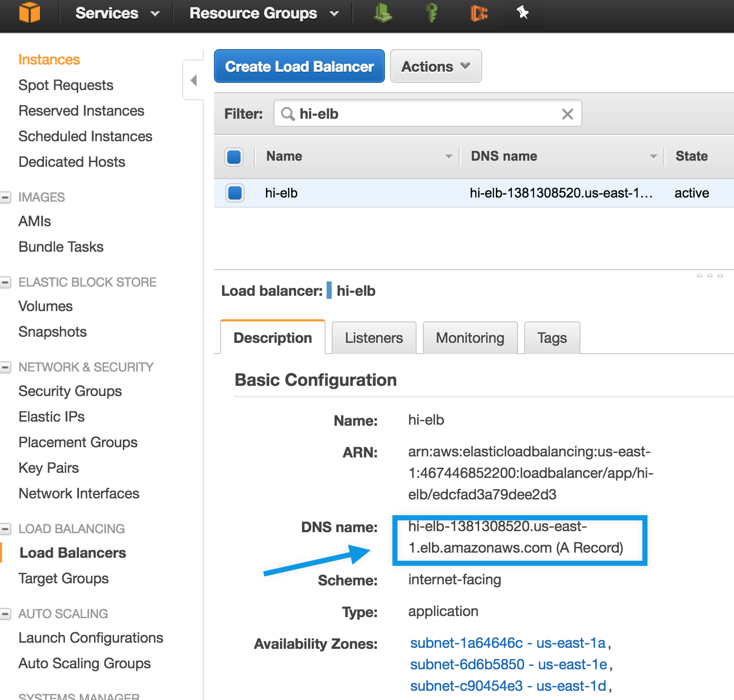Toggle the select-all checkbox in table header
734x700 pixels.
pyautogui.click(x=234, y=157)
